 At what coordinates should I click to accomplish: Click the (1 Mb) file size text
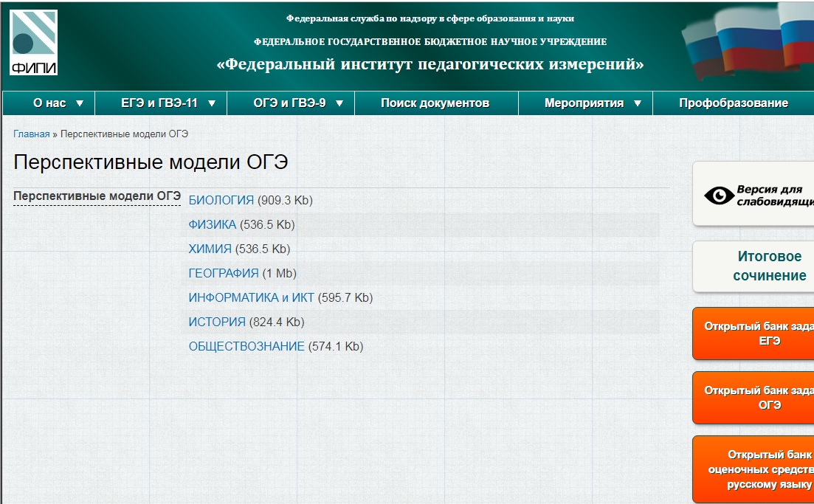click(x=279, y=274)
